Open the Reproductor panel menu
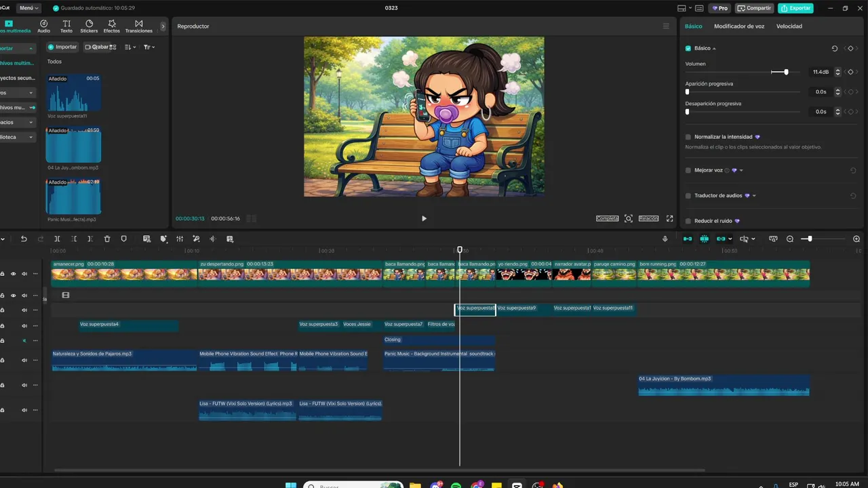 (x=666, y=26)
